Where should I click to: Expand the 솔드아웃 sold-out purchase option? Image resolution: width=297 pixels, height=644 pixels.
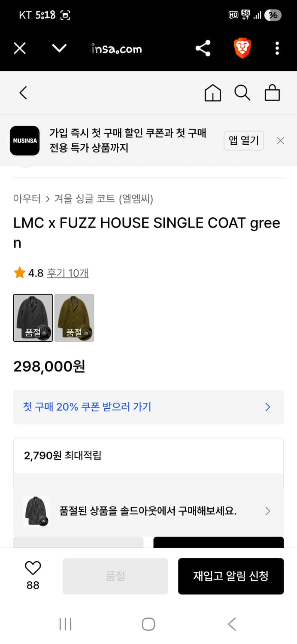tap(148, 511)
